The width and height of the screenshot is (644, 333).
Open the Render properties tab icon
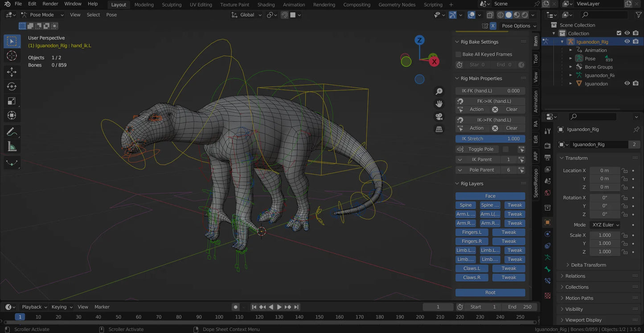click(548, 146)
